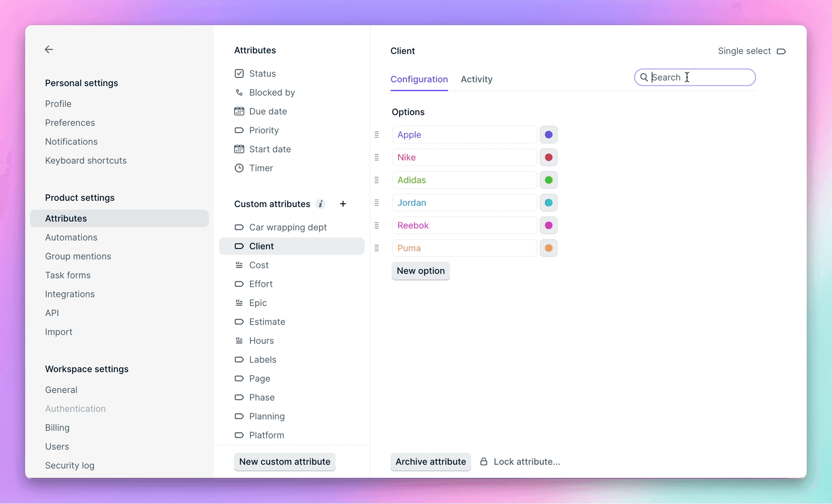
Task: Open Jordan's teal color swatch
Action: tap(548, 203)
